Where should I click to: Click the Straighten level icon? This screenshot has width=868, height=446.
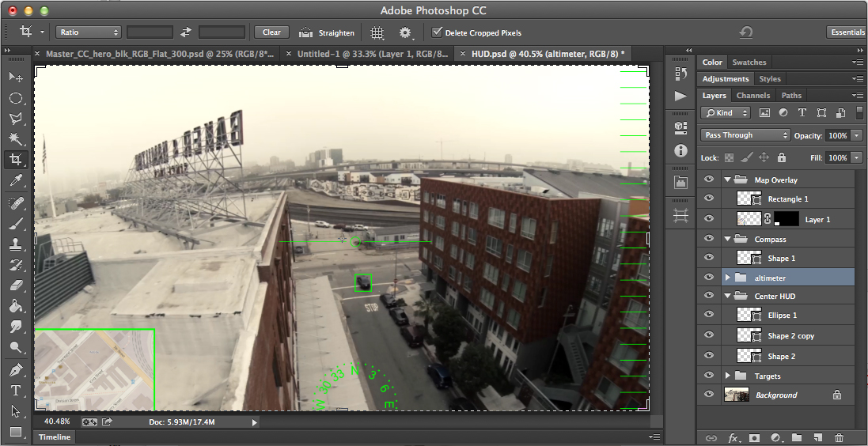tap(306, 32)
